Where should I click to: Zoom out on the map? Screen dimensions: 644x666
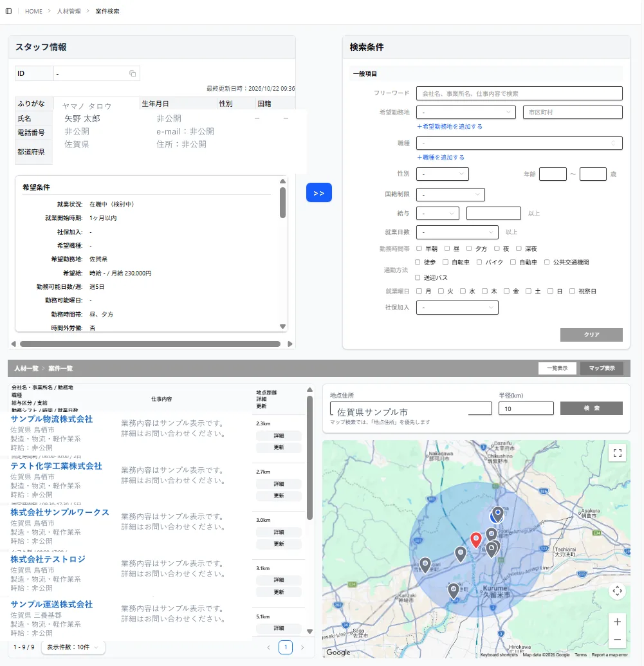(617, 639)
